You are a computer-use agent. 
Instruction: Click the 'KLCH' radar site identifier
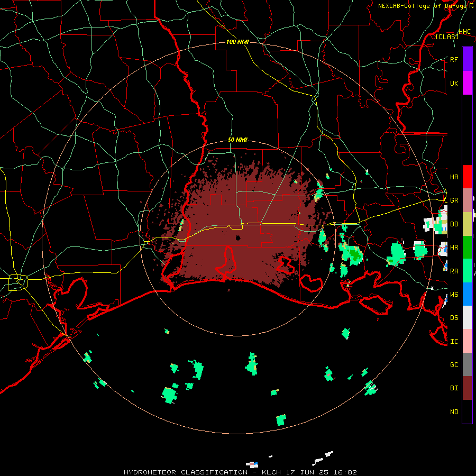coord(271,472)
